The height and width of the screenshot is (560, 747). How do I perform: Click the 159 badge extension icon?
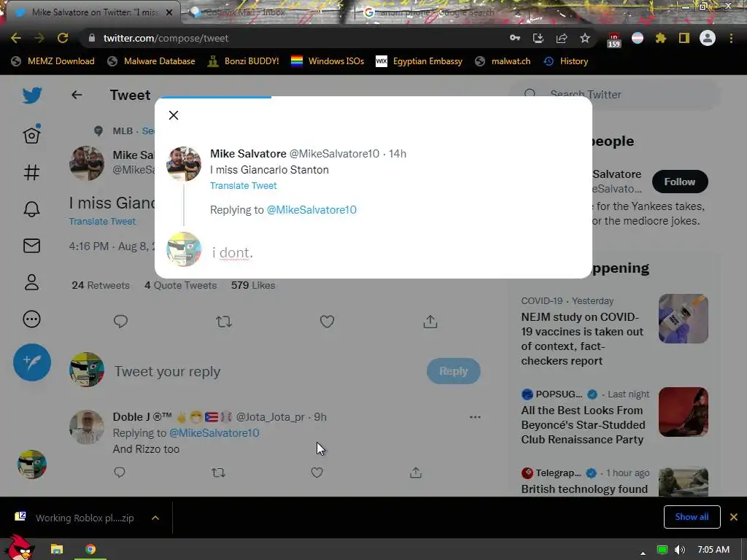(614, 40)
